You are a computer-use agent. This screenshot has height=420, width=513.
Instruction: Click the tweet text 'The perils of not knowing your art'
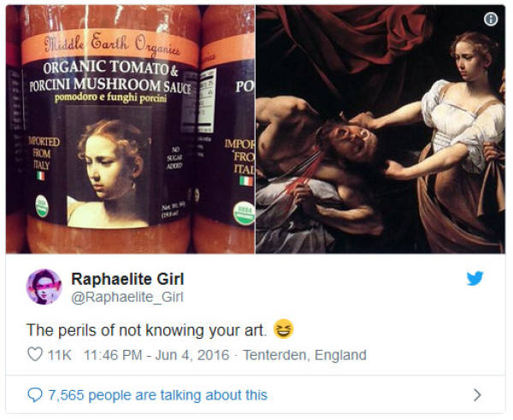coord(146,329)
